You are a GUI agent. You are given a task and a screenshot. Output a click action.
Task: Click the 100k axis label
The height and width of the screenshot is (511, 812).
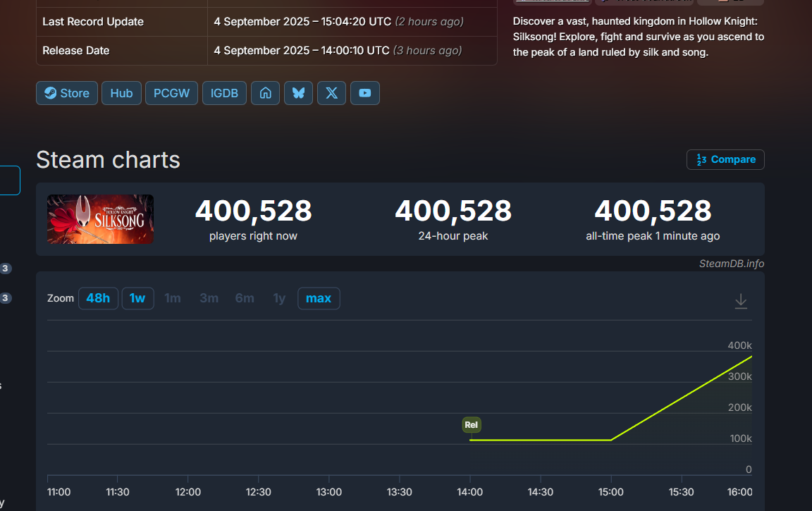tap(741, 438)
